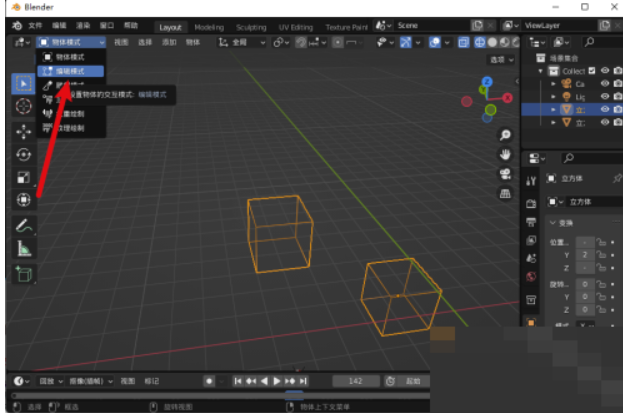Collapse the Collection tree row
The height and width of the screenshot is (413, 623).
540,71
